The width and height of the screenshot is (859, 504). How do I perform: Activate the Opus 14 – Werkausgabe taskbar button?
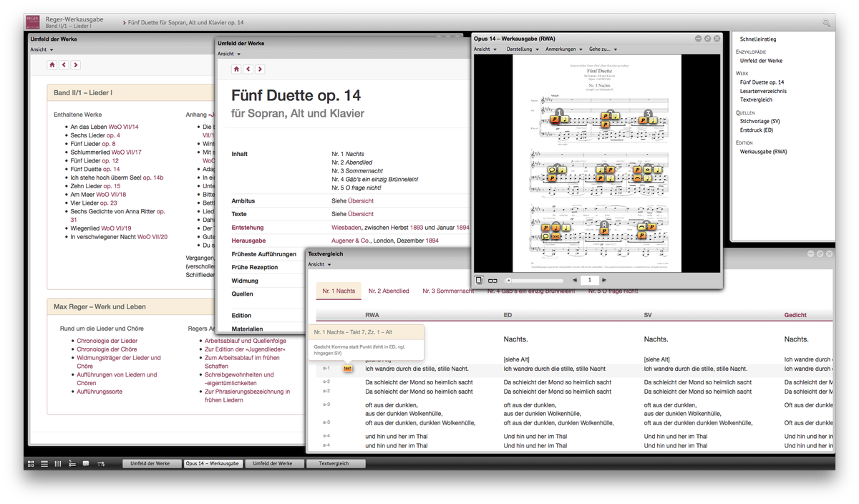213,464
